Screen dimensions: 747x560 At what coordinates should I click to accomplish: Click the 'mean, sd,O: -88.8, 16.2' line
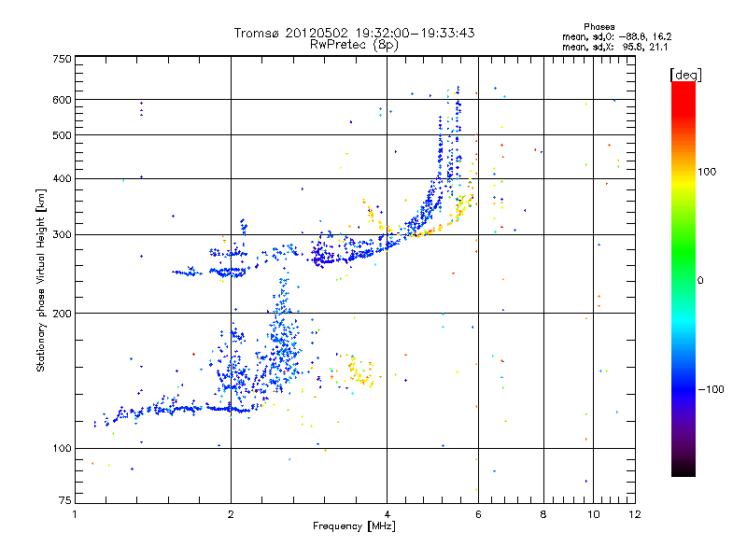[617, 37]
